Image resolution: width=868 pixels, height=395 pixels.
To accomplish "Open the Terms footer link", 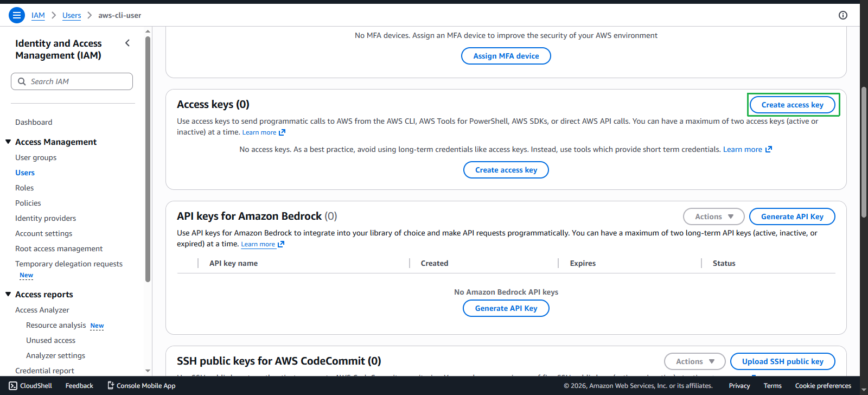I will tap(773, 386).
